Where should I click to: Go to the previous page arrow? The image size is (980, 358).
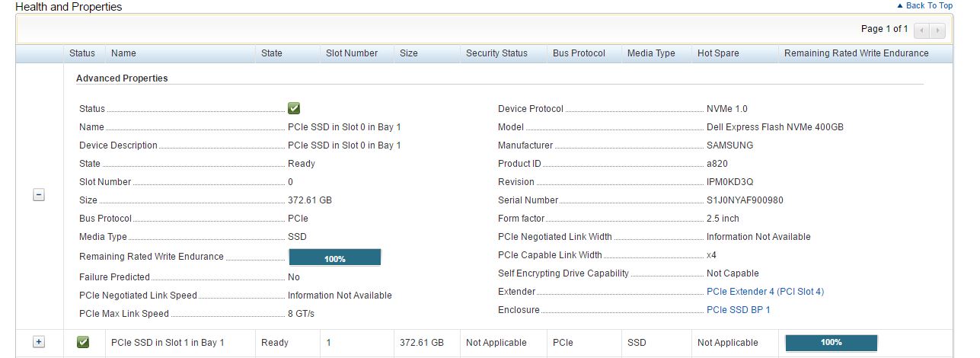pyautogui.click(x=921, y=30)
